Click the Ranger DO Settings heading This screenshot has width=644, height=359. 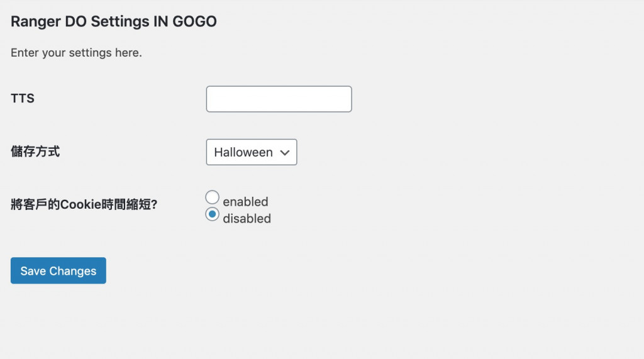pos(114,21)
